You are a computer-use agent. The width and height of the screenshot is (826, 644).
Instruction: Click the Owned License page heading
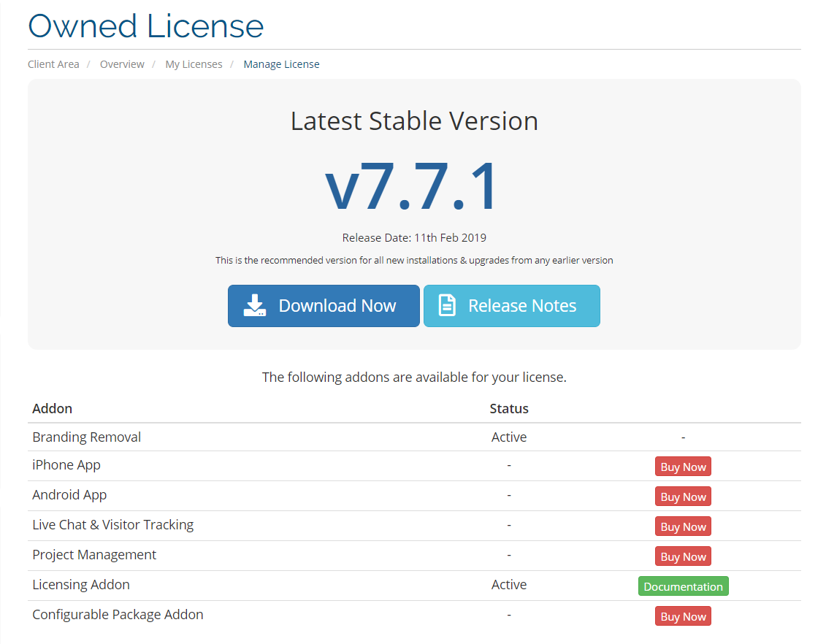146,26
